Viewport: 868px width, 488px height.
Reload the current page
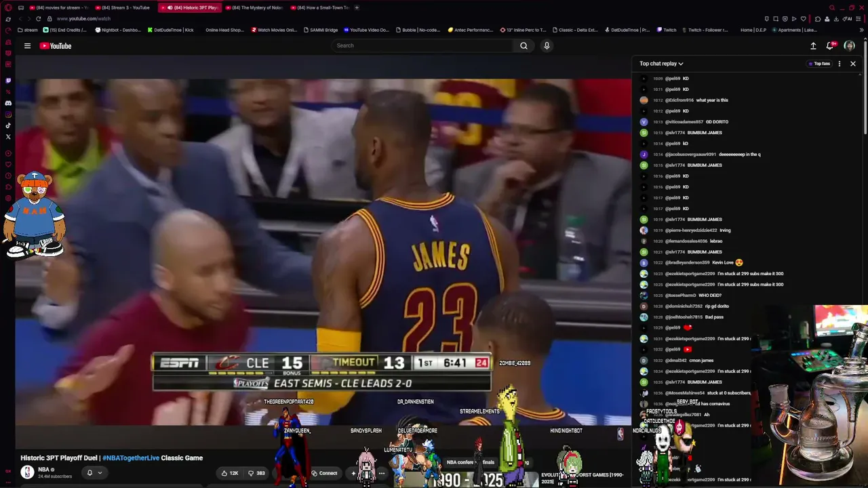point(38,19)
